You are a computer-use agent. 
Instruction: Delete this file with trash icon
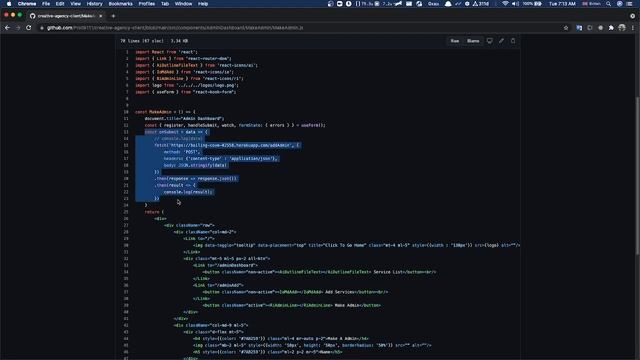513,41
